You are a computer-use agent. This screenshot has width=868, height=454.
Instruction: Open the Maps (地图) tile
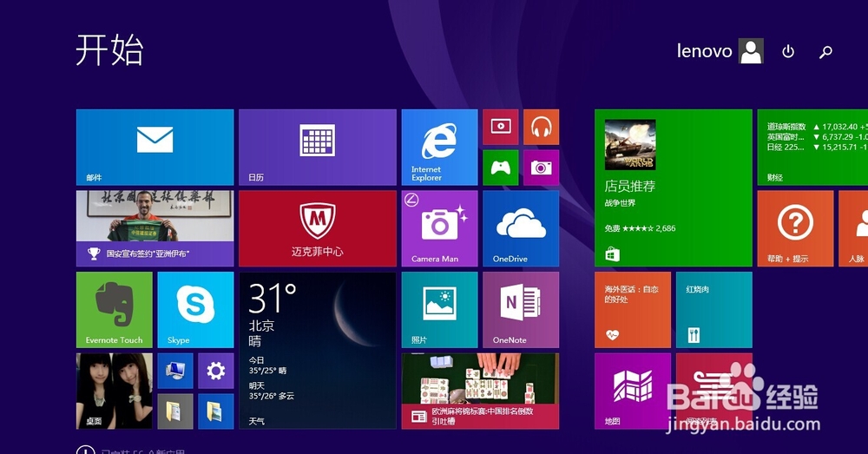(633, 391)
